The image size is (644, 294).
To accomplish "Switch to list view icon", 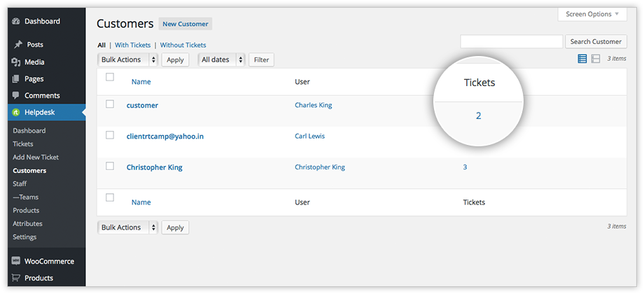I will 582,59.
